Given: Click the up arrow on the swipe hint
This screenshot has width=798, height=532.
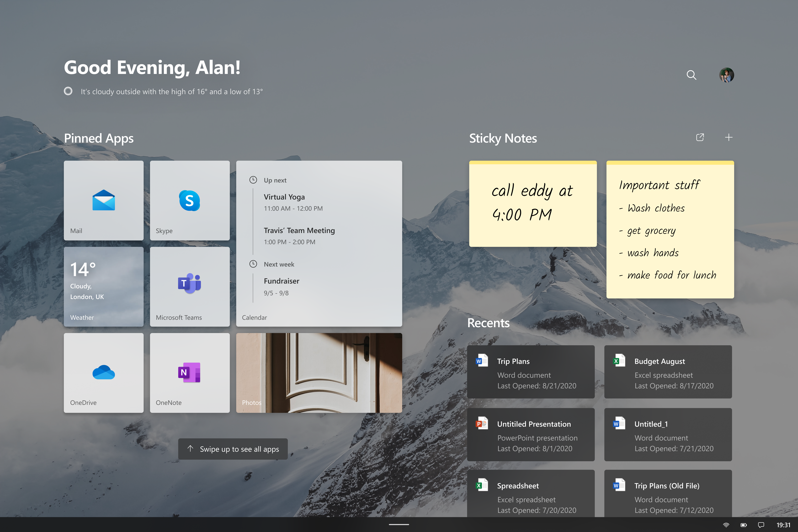Looking at the screenshot, I should (x=190, y=448).
